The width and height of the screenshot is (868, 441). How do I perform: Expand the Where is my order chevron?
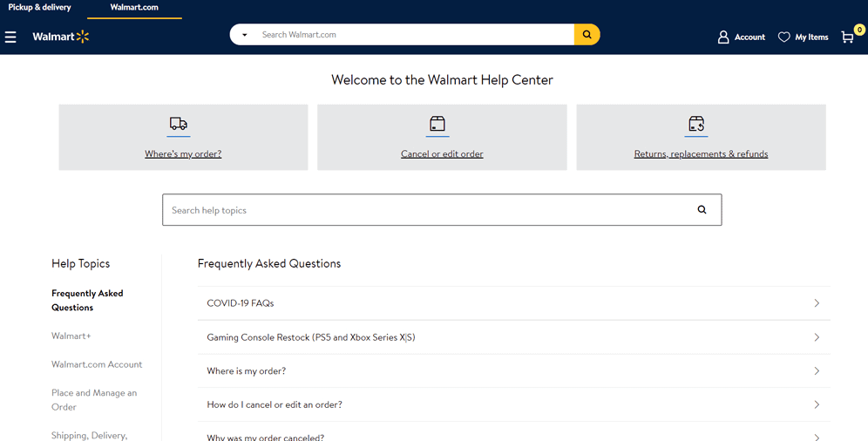pos(817,370)
